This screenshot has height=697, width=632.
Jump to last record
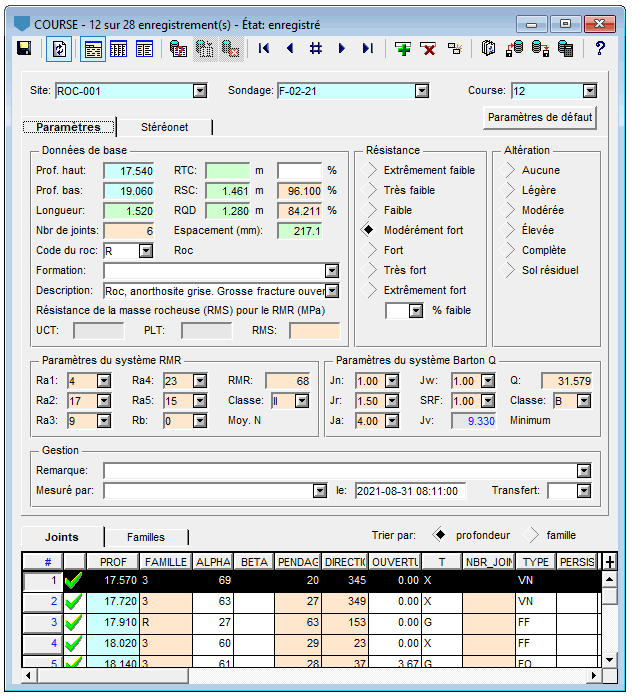pyautogui.click(x=367, y=48)
